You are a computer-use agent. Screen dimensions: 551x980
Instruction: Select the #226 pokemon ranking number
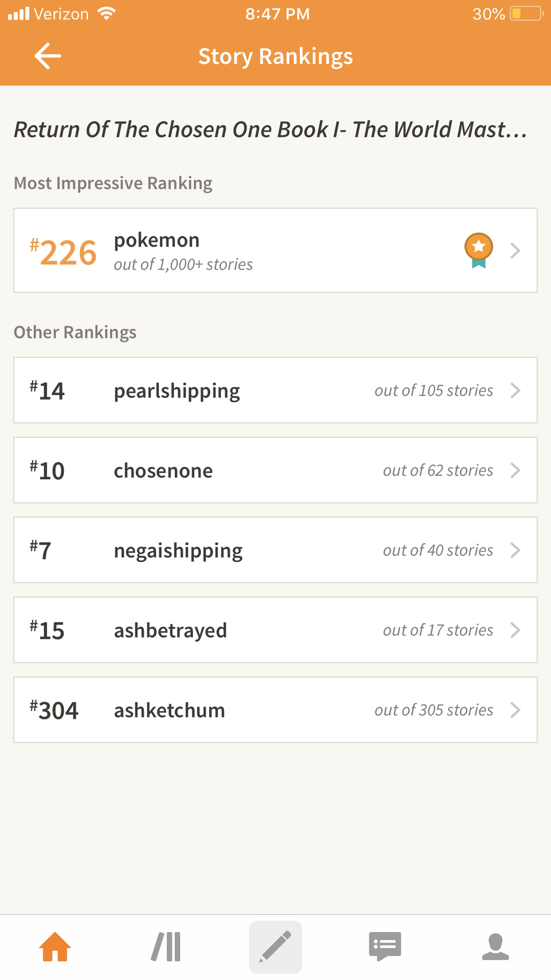(x=63, y=252)
